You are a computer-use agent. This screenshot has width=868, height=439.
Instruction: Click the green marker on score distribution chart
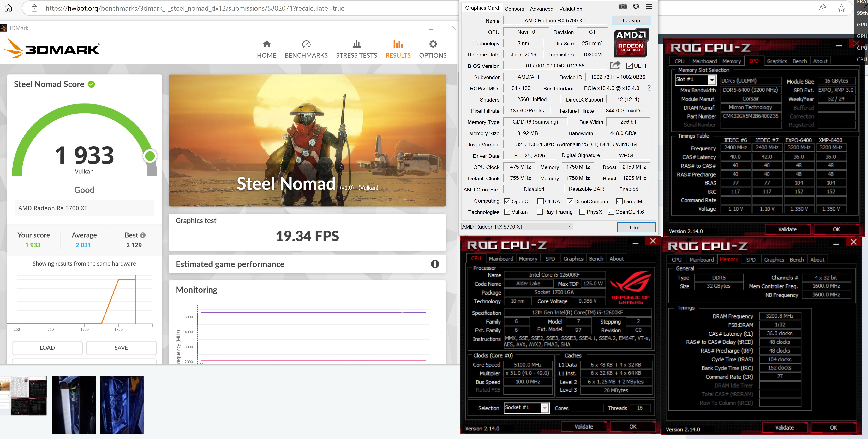point(135,299)
